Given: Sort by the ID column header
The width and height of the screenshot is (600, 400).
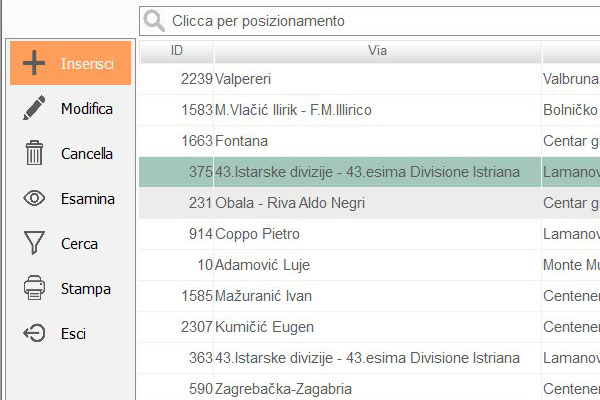Looking at the screenshot, I should 177,50.
